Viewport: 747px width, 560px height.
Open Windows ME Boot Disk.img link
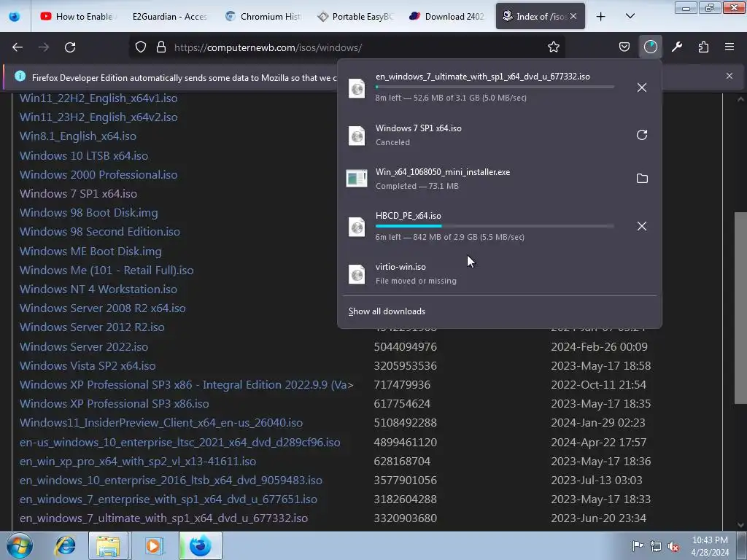click(x=90, y=252)
